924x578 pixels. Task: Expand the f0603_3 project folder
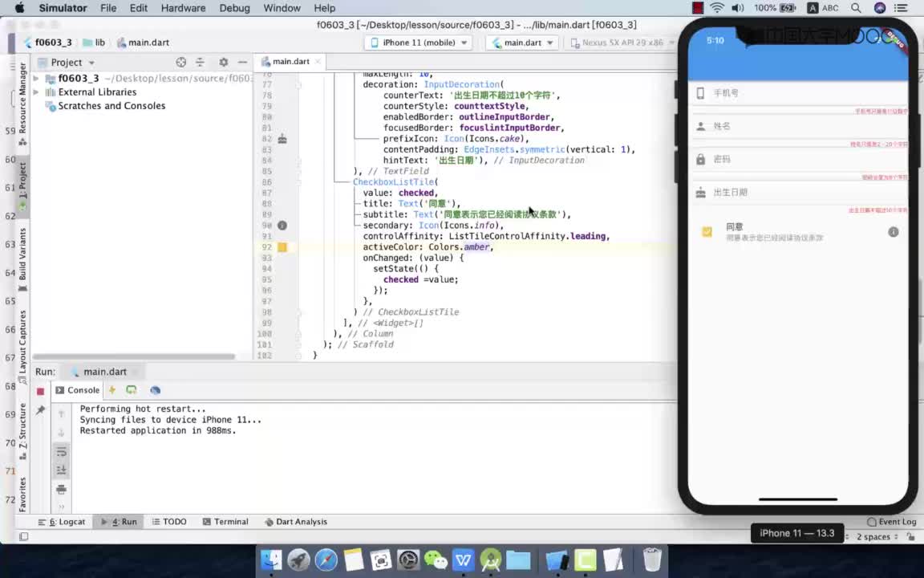(36, 78)
